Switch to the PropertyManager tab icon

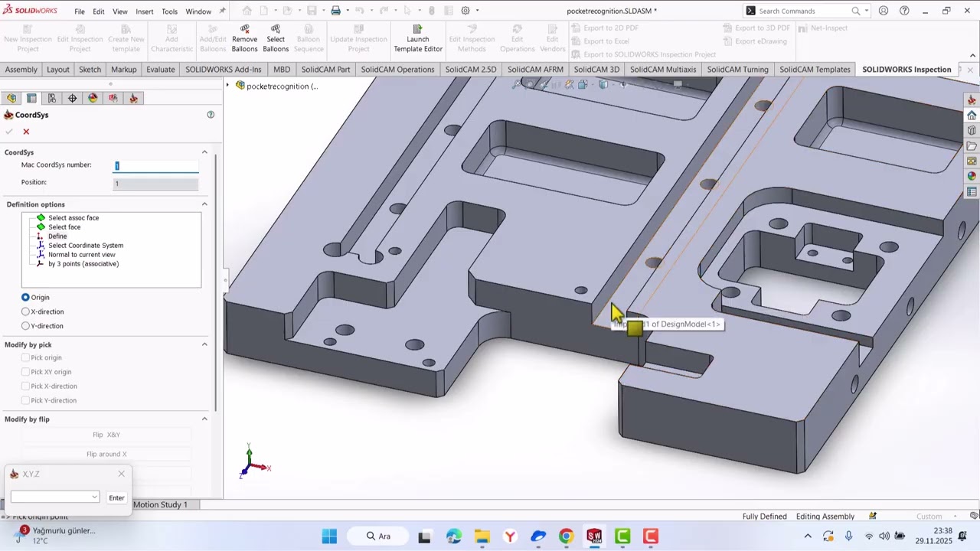[x=31, y=98]
